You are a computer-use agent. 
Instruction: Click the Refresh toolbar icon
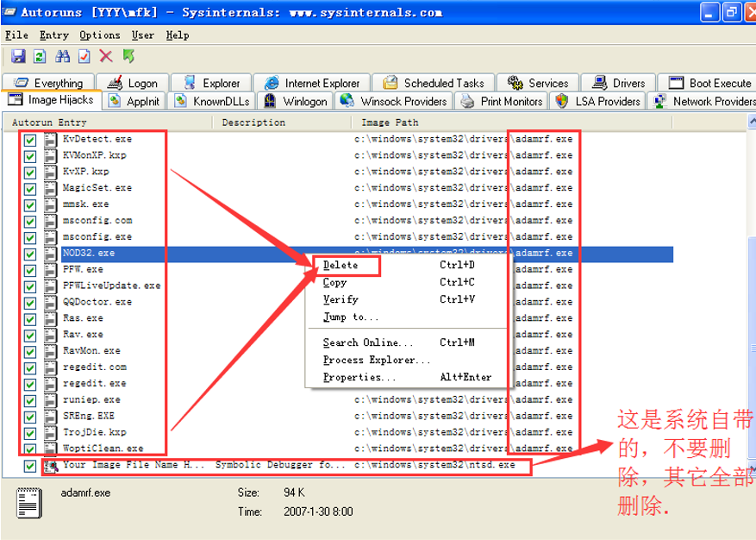[x=40, y=56]
